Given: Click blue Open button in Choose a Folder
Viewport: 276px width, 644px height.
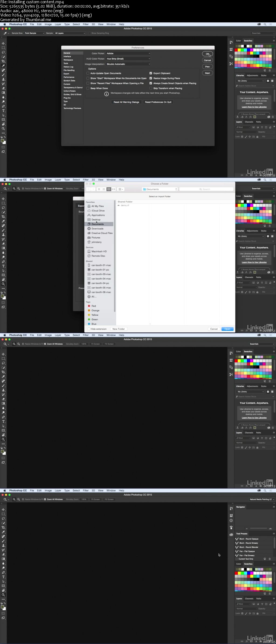Looking at the screenshot, I should tap(227, 329).
